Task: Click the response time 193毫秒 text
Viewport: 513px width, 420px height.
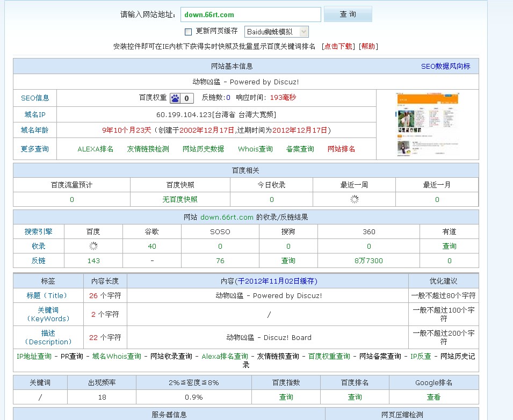Action: [x=283, y=97]
